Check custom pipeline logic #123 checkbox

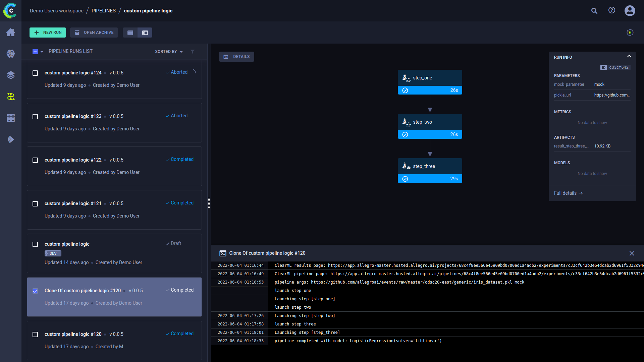pyautogui.click(x=35, y=117)
